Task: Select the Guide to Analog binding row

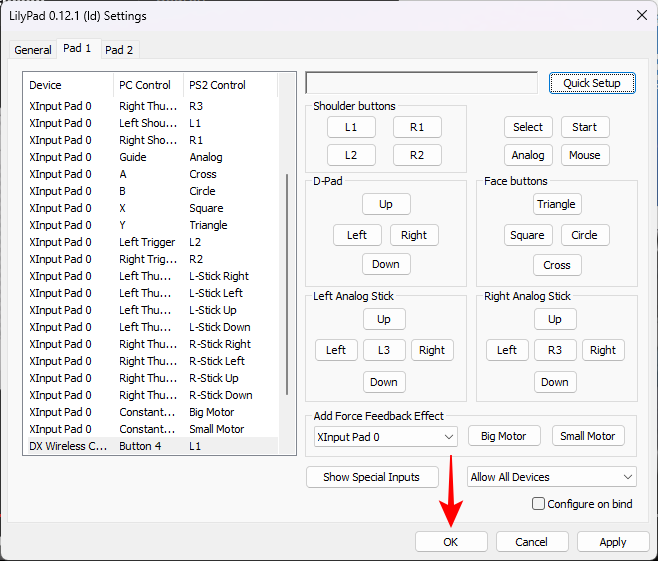Action: coord(153,157)
